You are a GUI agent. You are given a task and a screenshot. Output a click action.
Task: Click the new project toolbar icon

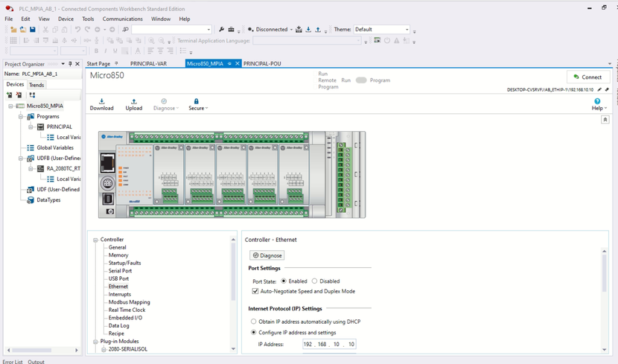[13, 30]
